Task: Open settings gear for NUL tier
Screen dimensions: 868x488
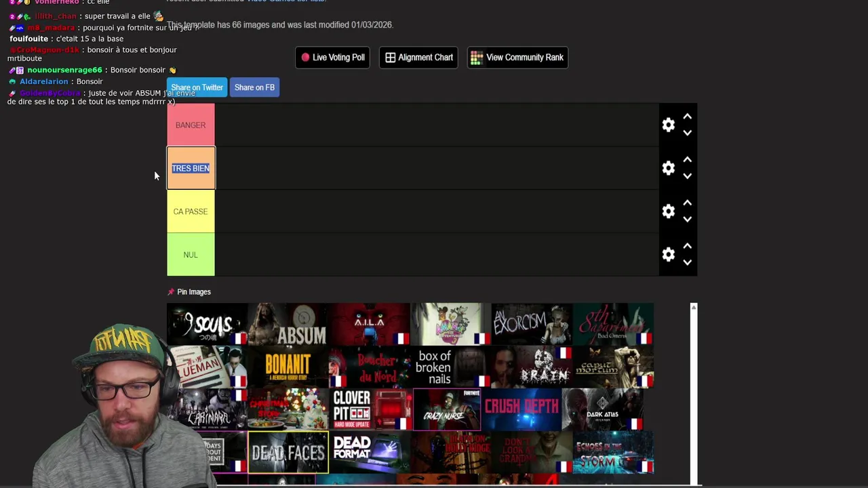Action: coord(668,255)
